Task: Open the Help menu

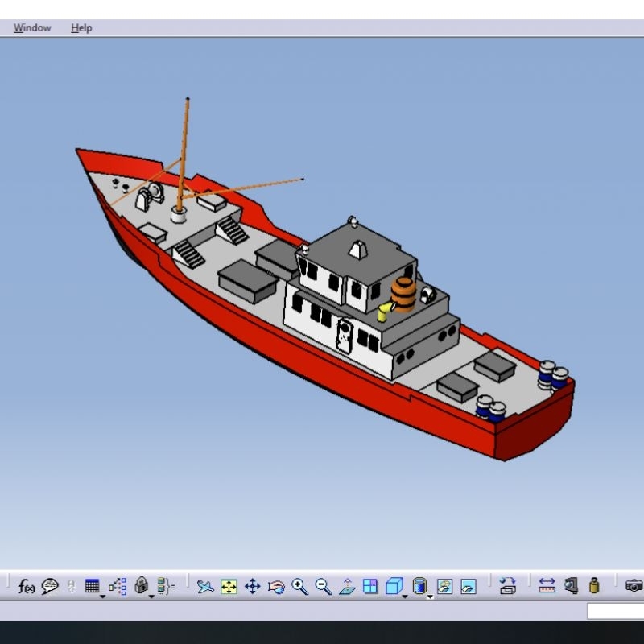Action: pyautogui.click(x=81, y=27)
